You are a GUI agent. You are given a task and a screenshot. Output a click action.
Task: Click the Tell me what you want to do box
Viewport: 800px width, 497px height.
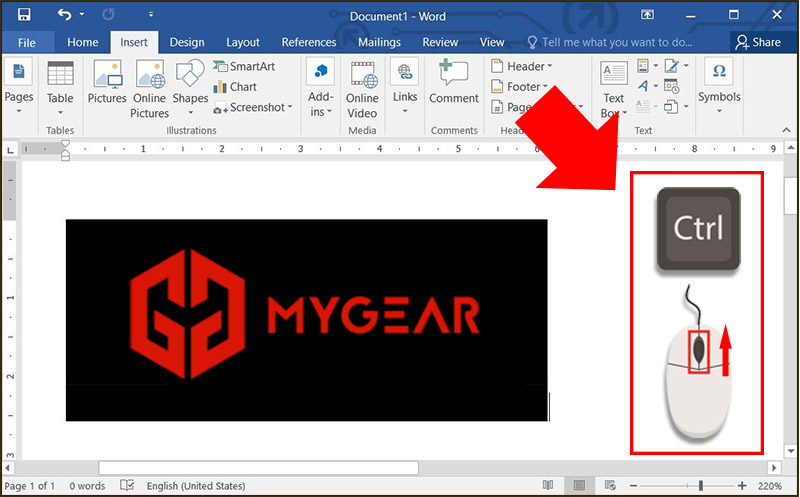(x=609, y=42)
